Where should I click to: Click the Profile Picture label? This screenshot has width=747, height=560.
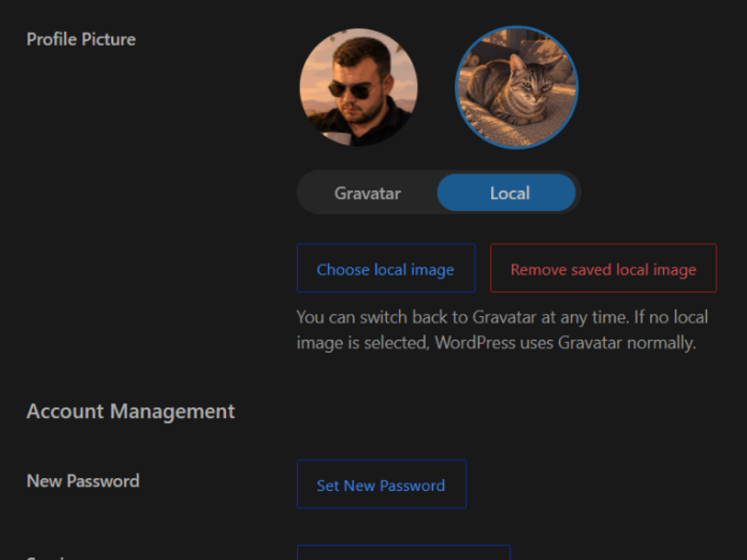click(x=81, y=39)
